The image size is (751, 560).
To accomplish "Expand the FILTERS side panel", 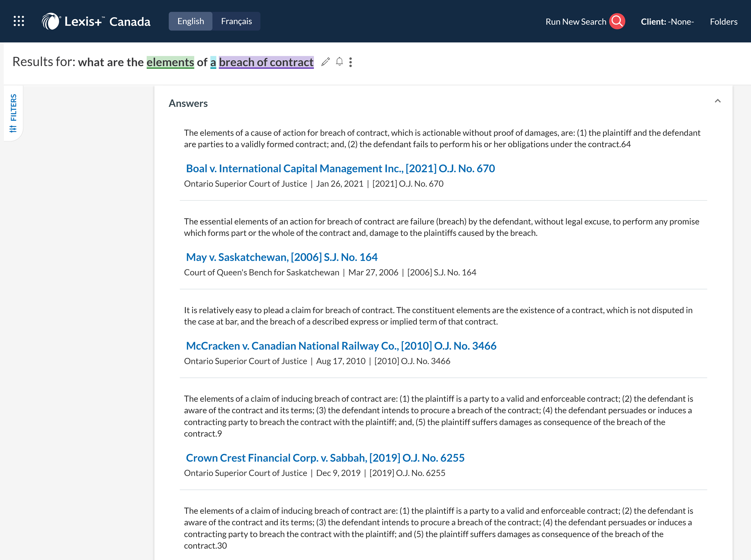I will coord(13,108).
